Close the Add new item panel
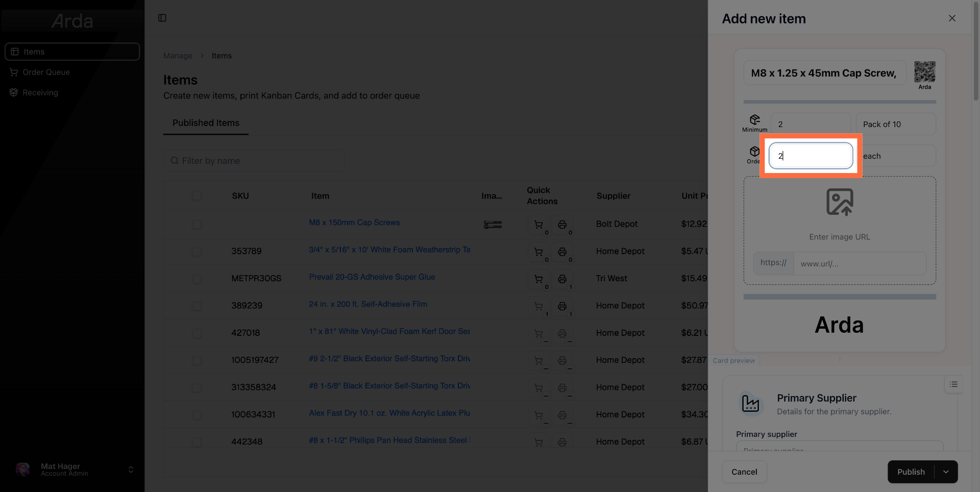The width and height of the screenshot is (980, 492). [952, 18]
